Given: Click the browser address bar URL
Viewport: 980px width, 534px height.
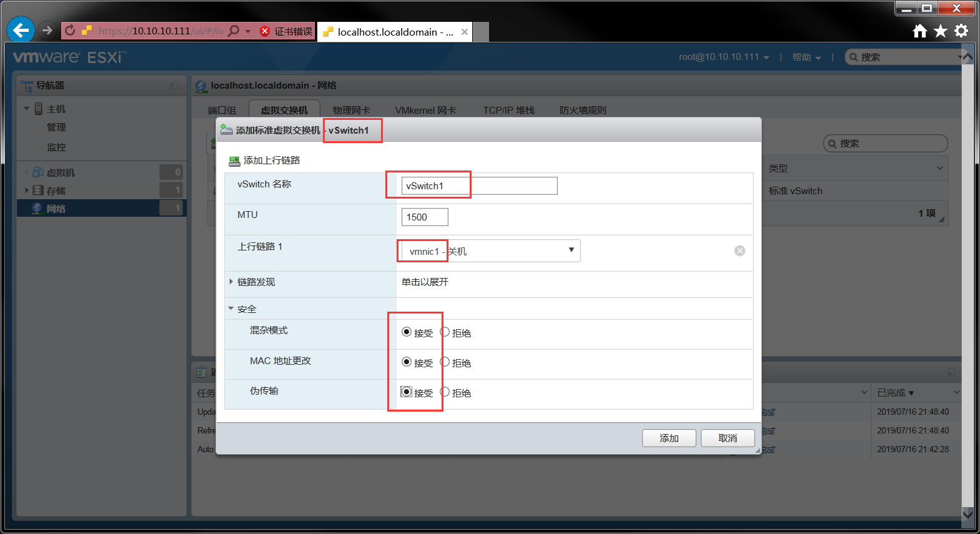Looking at the screenshot, I should coord(160,31).
